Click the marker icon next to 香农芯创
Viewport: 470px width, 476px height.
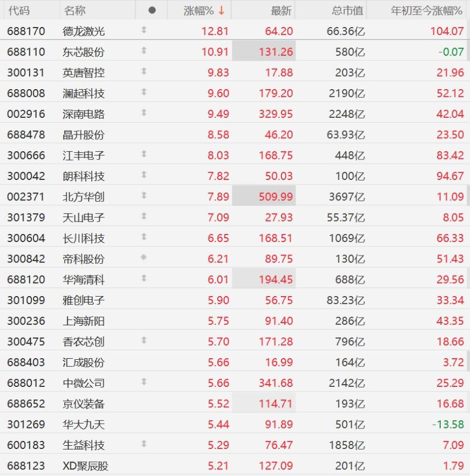(x=144, y=341)
